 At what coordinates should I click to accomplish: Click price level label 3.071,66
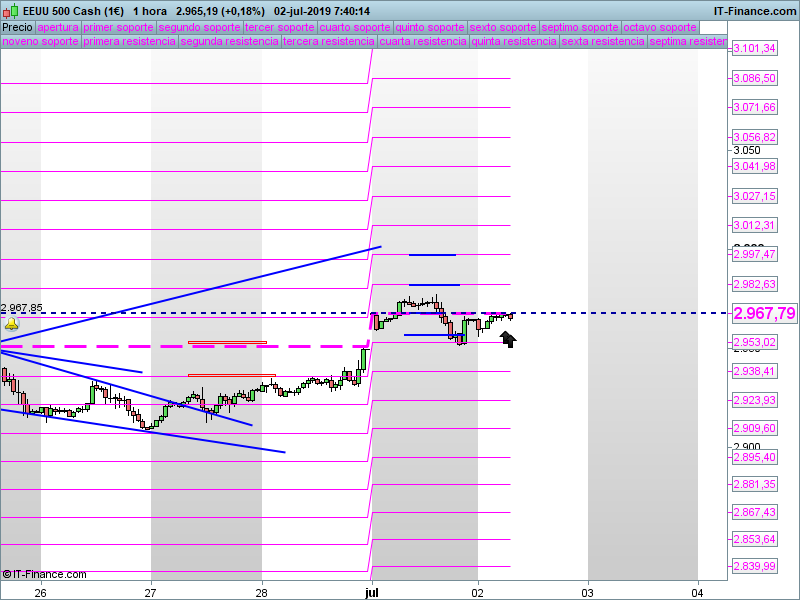754,107
